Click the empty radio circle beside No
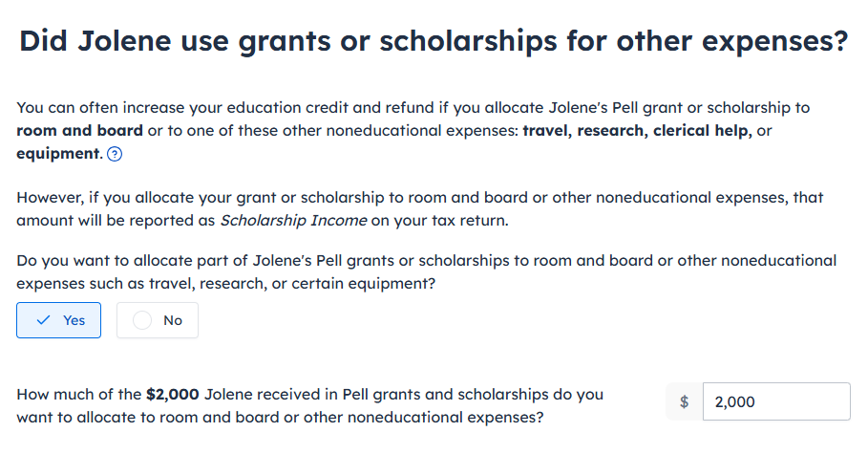This screenshot has height=454, width=868. 142,320
